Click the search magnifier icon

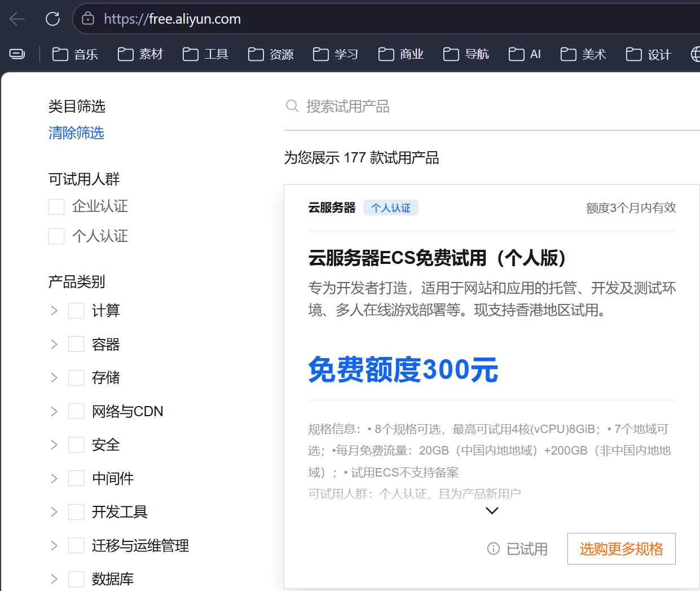point(292,106)
